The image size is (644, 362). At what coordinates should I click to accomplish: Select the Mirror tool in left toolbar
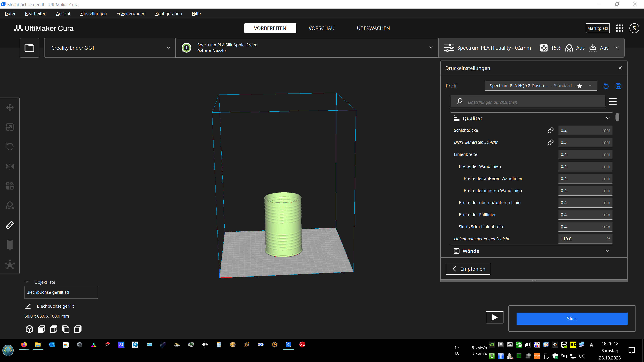pyautogui.click(x=10, y=166)
